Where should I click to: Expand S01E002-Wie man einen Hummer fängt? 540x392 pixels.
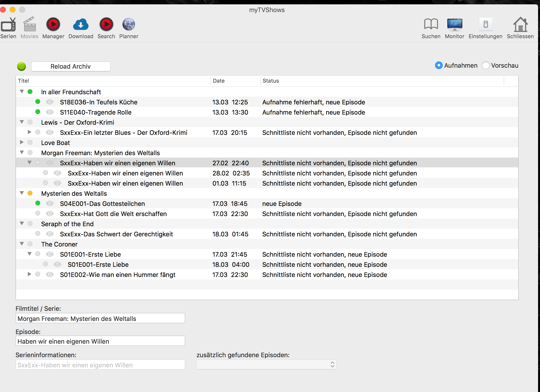(30, 274)
